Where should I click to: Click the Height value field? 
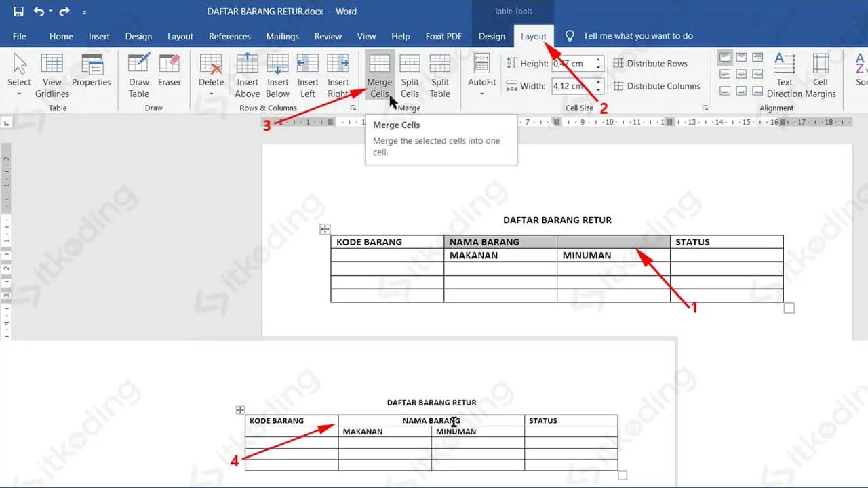pyautogui.click(x=573, y=64)
